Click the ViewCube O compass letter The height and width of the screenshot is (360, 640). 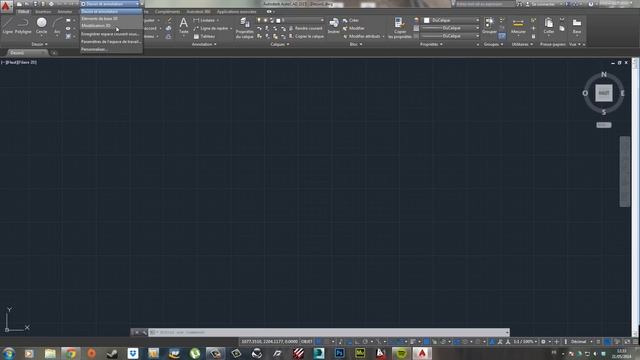[x=585, y=93]
